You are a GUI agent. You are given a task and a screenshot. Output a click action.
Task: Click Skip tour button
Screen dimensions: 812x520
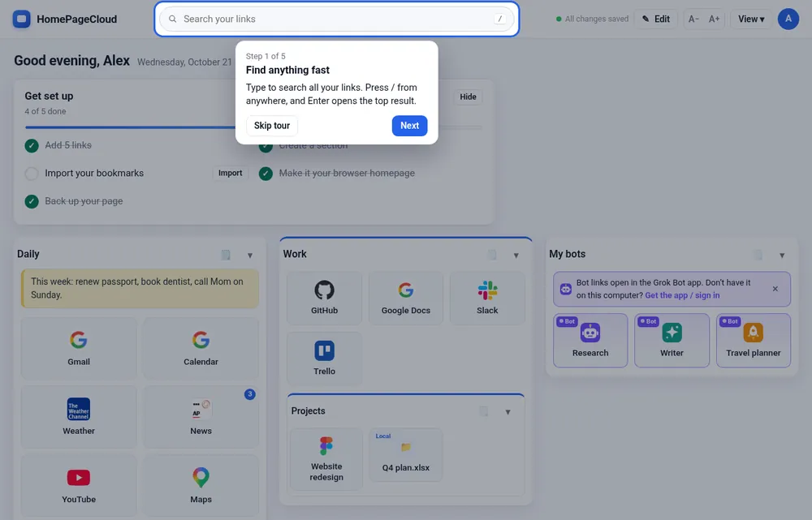(x=272, y=126)
